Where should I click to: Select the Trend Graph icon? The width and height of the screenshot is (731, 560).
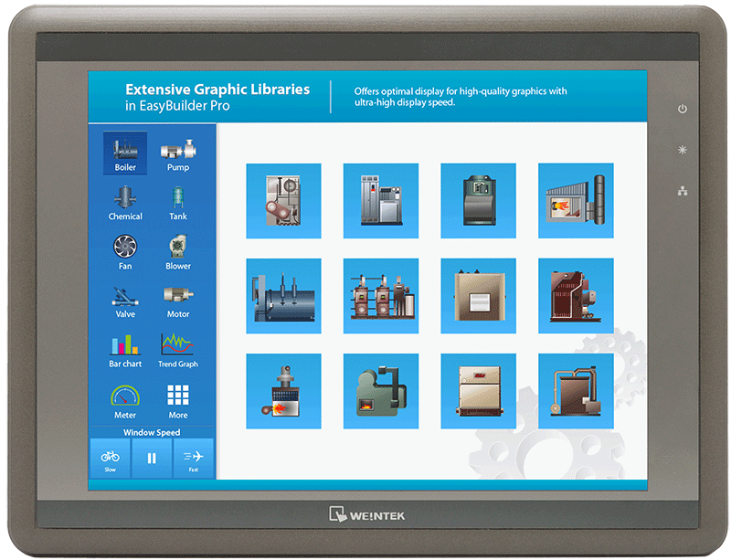point(178,349)
